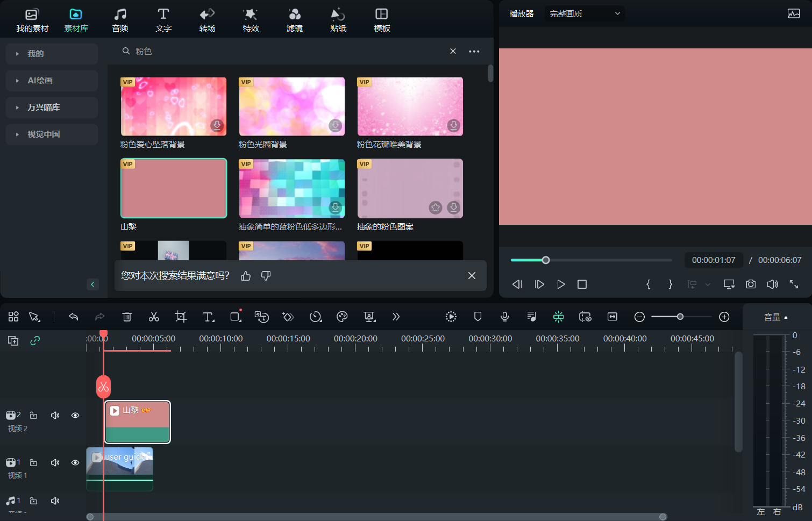Screen dimensions: 812x521
Task: Select the 粉色光圈背景 thumbnail
Action: click(x=291, y=106)
